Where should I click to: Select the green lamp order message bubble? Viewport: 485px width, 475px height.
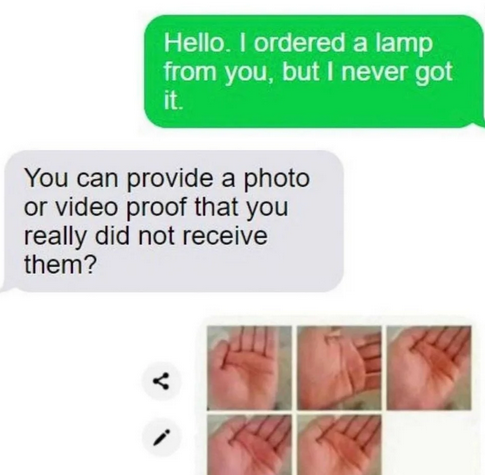pos(314,71)
